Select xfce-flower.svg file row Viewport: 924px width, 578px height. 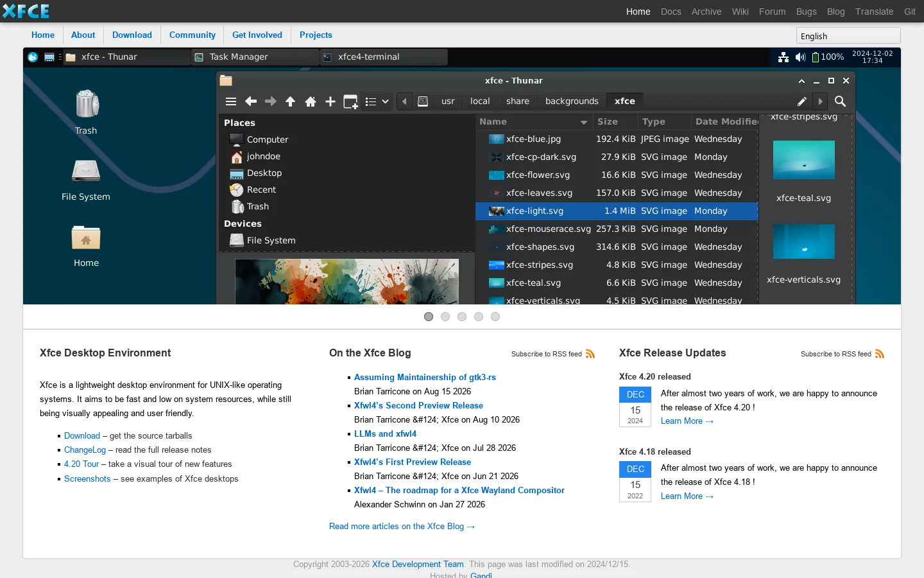click(x=617, y=175)
